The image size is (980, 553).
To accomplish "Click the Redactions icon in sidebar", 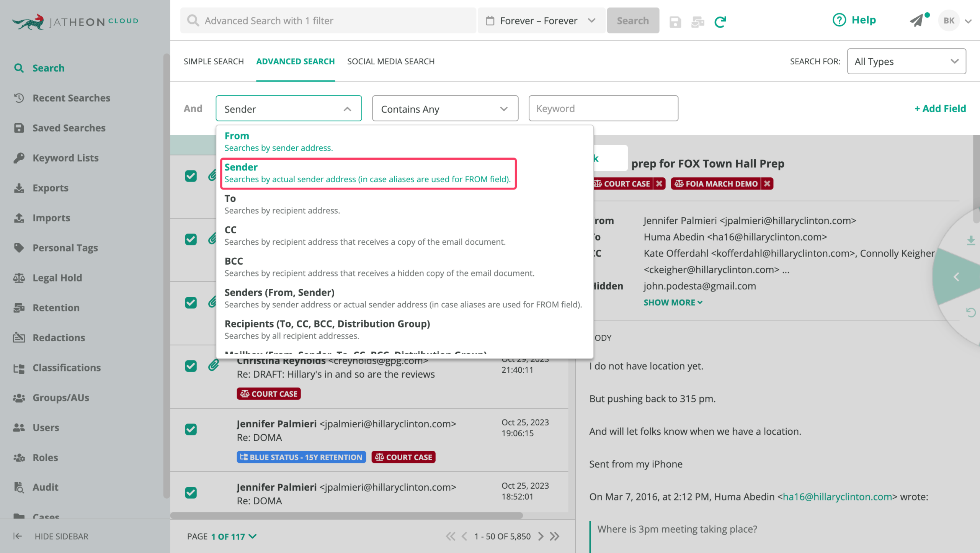I will click(19, 337).
